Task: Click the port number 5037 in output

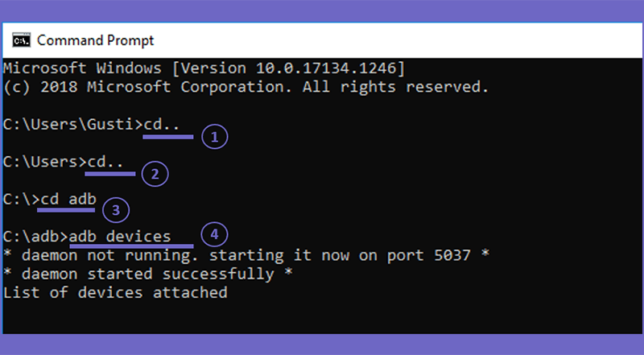Action: pos(452,255)
